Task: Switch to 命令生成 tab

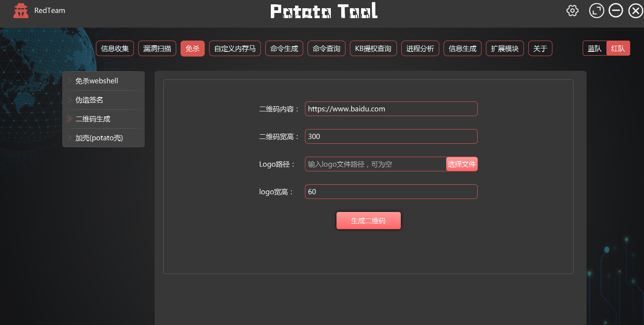Action: coord(284,48)
